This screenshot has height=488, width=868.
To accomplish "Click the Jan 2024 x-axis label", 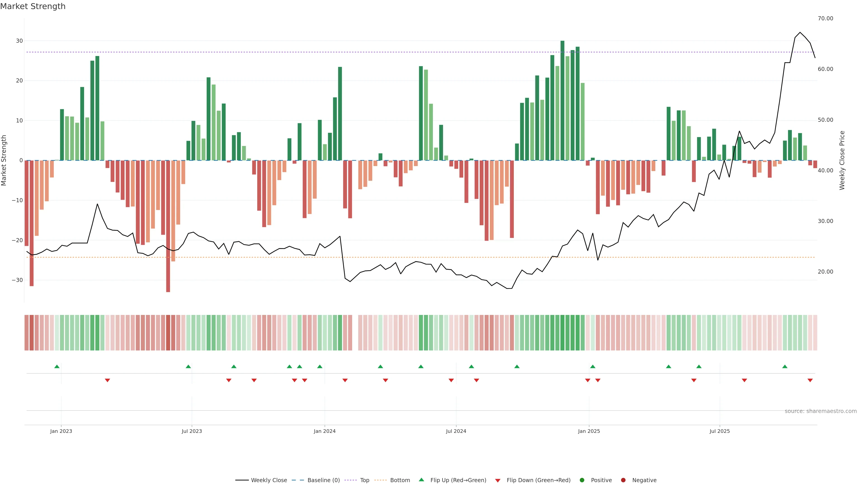I will (325, 431).
